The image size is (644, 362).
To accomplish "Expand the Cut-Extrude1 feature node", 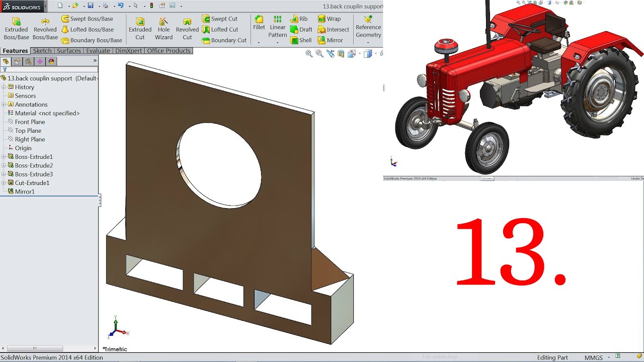I will [x=4, y=183].
